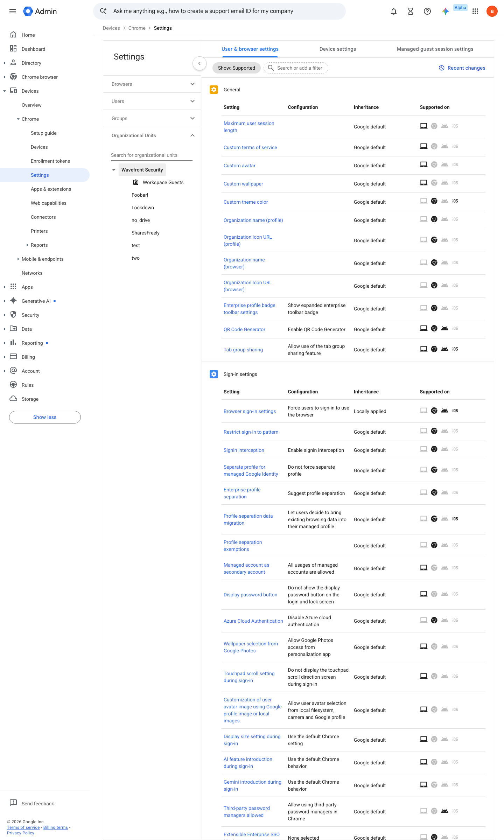
Task: Click the Show less button
Action: [x=45, y=417]
